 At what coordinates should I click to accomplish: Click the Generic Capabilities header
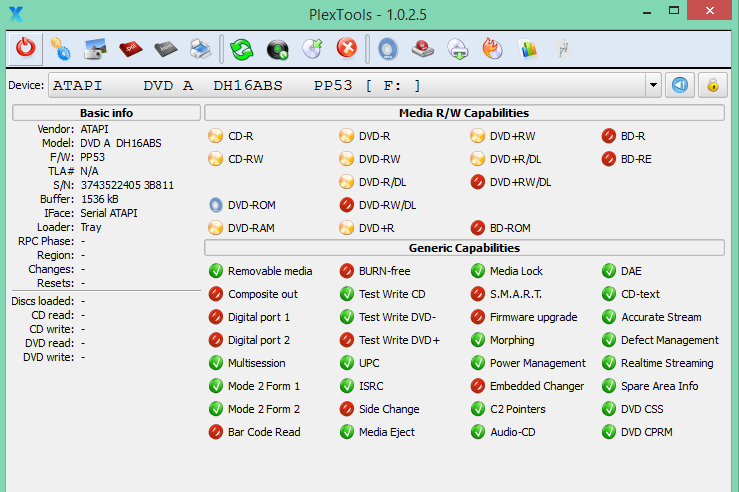click(464, 248)
